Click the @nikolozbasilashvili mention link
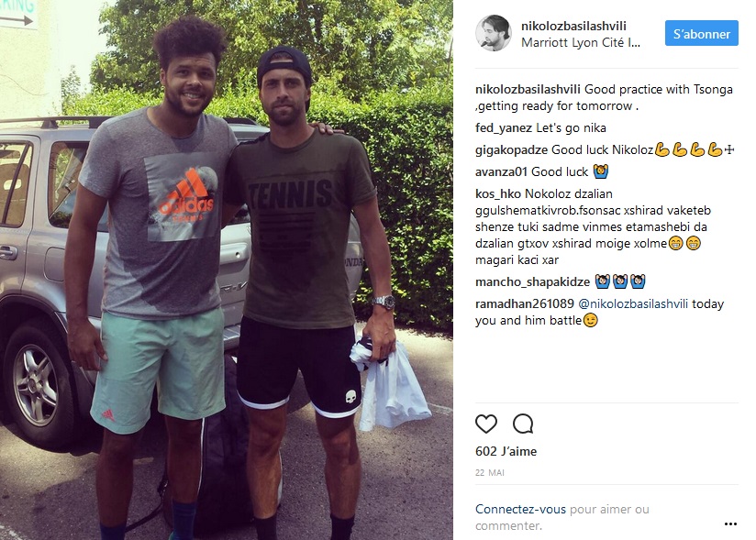The width and height of the screenshot is (756, 540). [x=632, y=304]
